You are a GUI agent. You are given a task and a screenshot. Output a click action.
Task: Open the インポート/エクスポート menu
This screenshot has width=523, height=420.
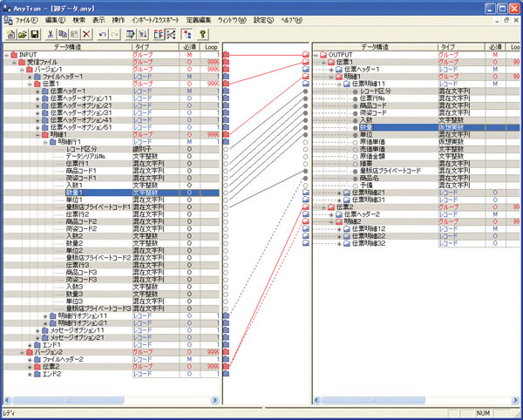point(155,20)
